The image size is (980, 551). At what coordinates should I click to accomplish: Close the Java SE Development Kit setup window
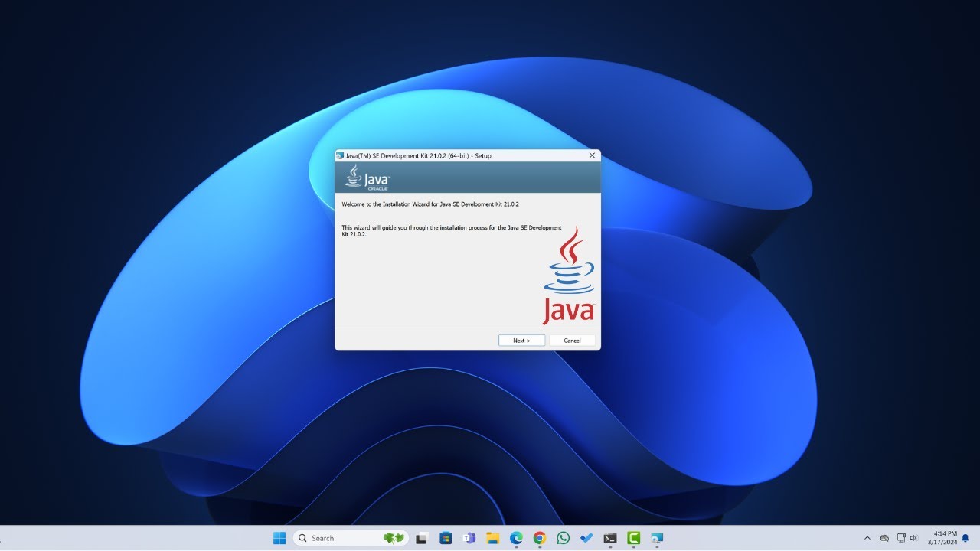click(x=592, y=155)
